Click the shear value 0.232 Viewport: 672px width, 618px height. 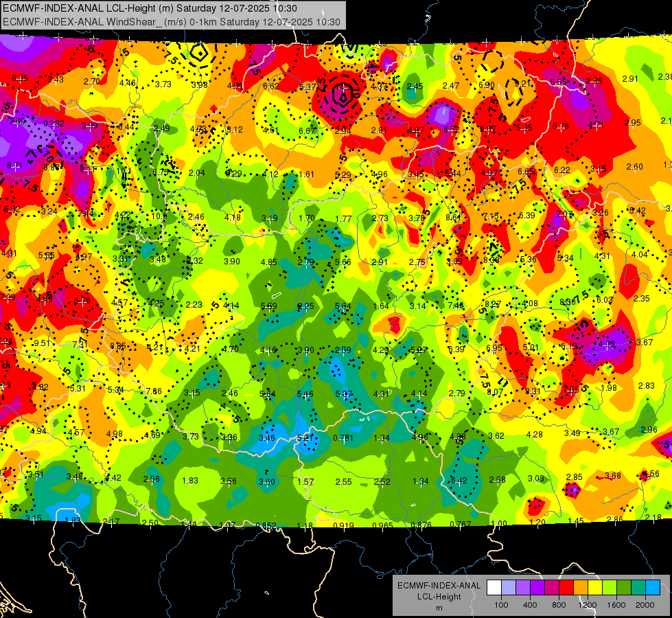54,123
